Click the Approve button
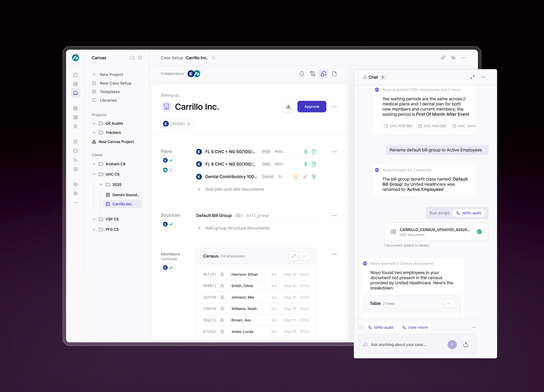The image size is (544, 392). point(312,107)
